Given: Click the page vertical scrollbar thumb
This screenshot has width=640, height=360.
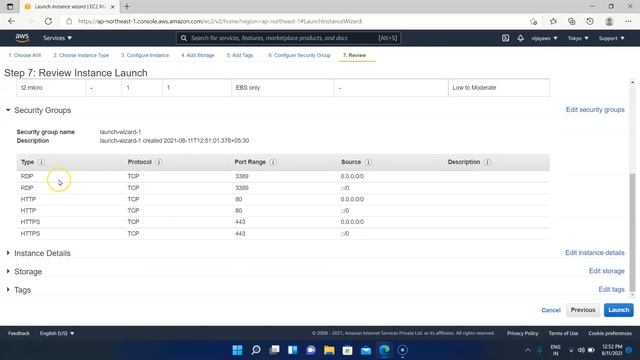Looking at the screenshot, I should click(632, 232).
